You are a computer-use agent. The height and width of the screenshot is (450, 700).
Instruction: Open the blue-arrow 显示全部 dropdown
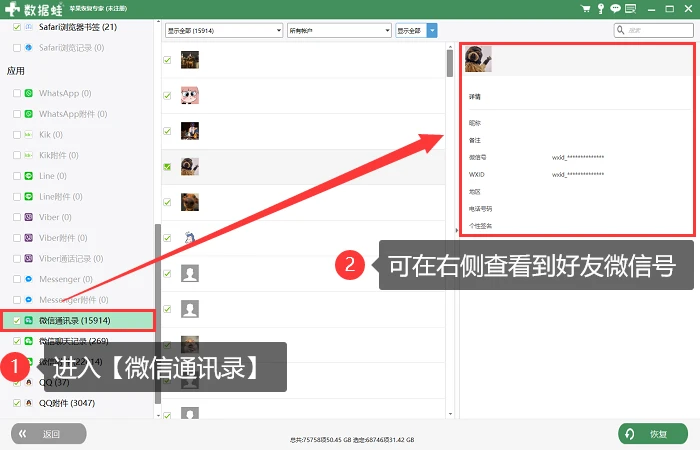coord(416,30)
